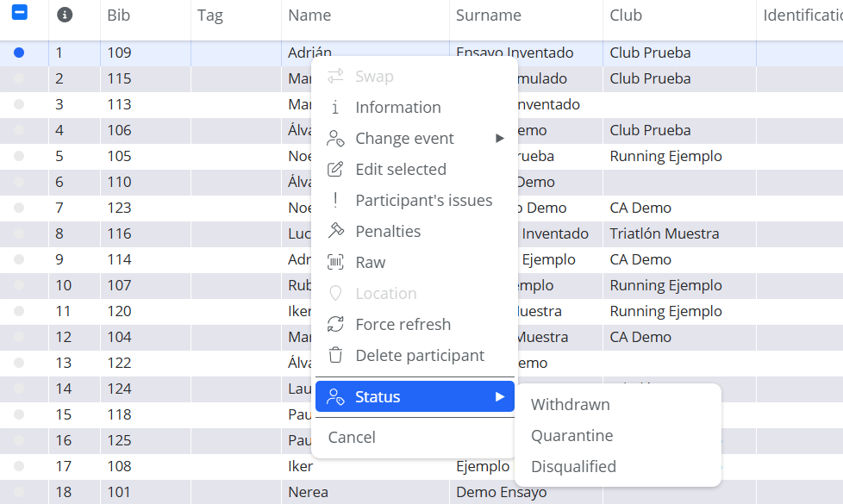Screen dimensions: 843x504
Task: Select row 15 with bib 118
Action: point(19,414)
